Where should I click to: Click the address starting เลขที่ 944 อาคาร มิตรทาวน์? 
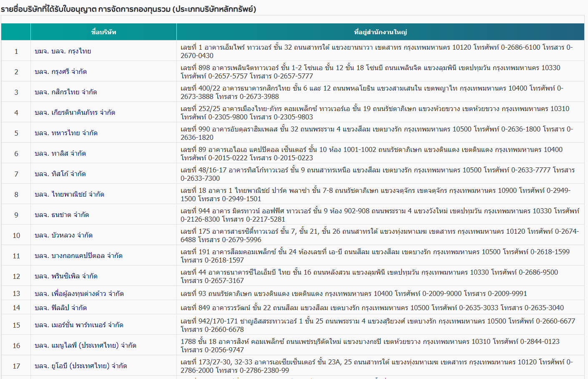point(380,215)
